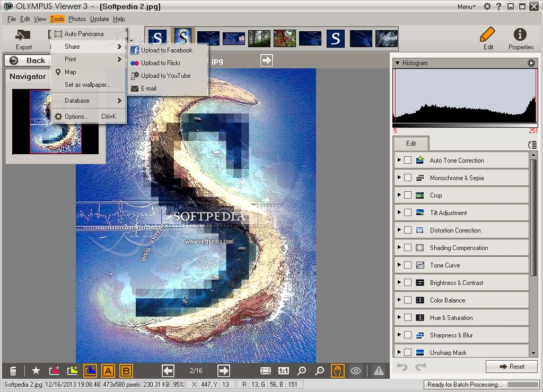Image resolution: width=543 pixels, height=392 pixels.
Task: Enable the Monochrome & Sepia checkbox
Action: (408, 177)
